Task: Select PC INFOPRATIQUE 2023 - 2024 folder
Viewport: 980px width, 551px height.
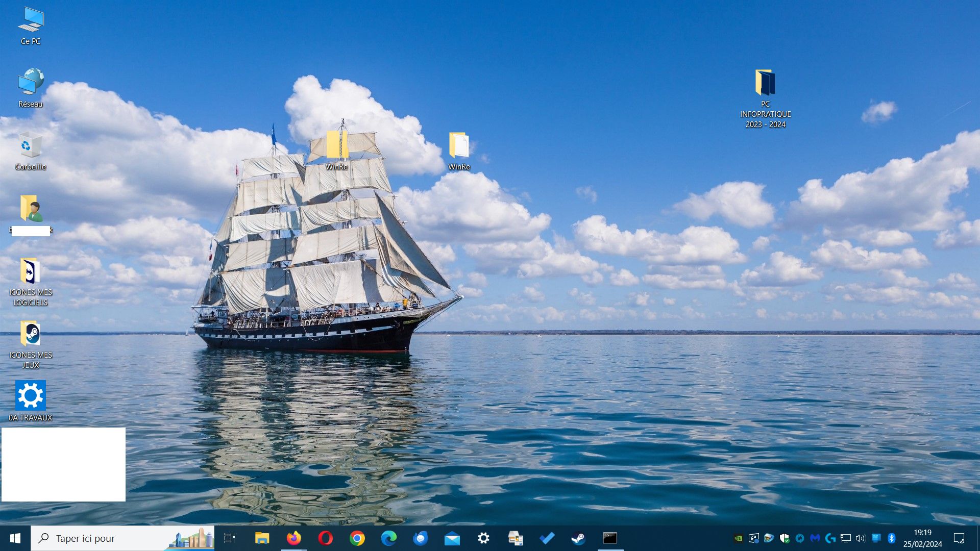Action: click(x=765, y=98)
